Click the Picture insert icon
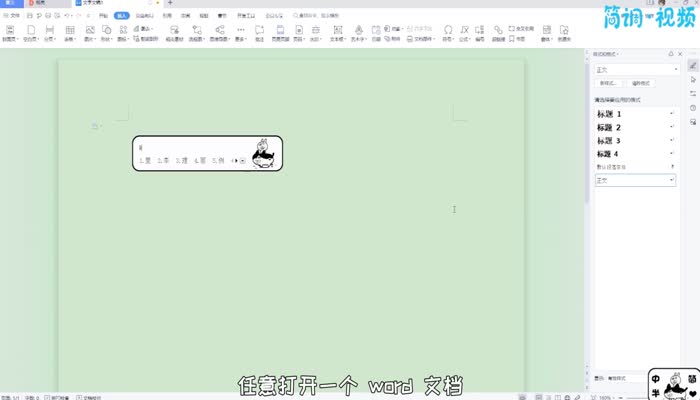This screenshot has width=700, height=400. click(x=90, y=32)
